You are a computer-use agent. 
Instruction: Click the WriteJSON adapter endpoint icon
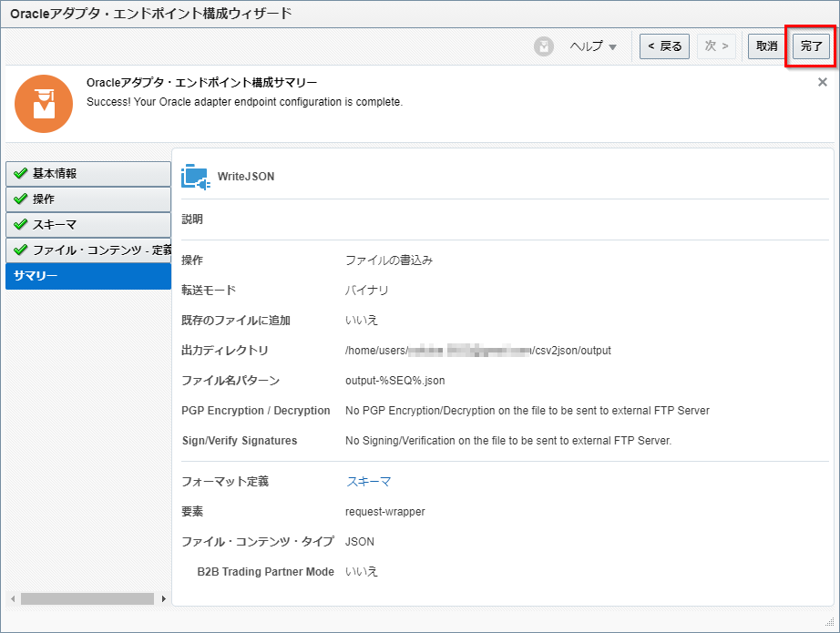pyautogui.click(x=196, y=177)
